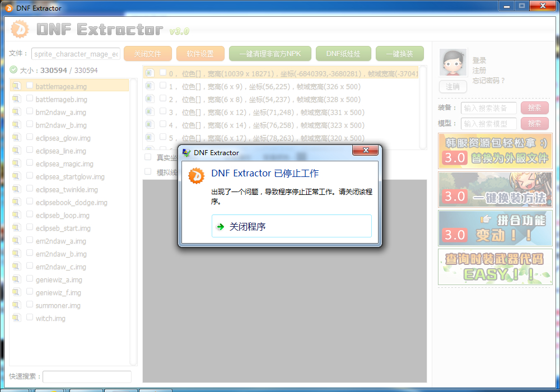Click the image icon beside em2ndaw_a.img
The image size is (560, 392).
[x=16, y=240]
